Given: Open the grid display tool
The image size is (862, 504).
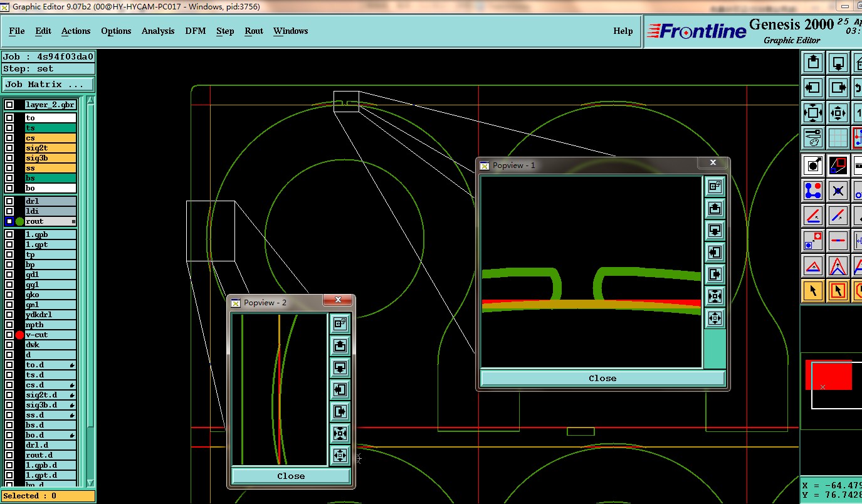Looking at the screenshot, I should pyautogui.click(x=838, y=137).
